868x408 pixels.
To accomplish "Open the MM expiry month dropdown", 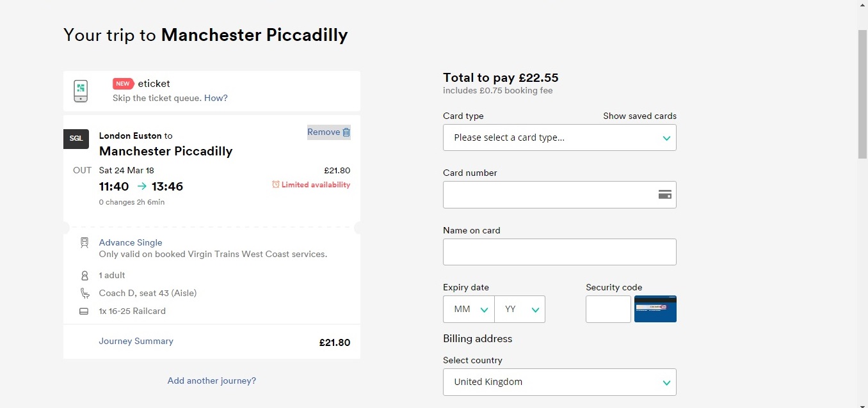I will [x=469, y=309].
